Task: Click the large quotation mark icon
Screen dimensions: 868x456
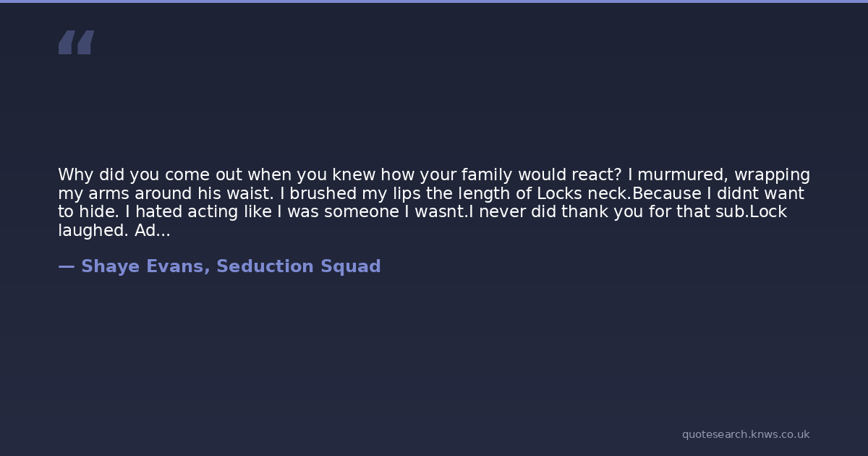Action: (x=76, y=43)
